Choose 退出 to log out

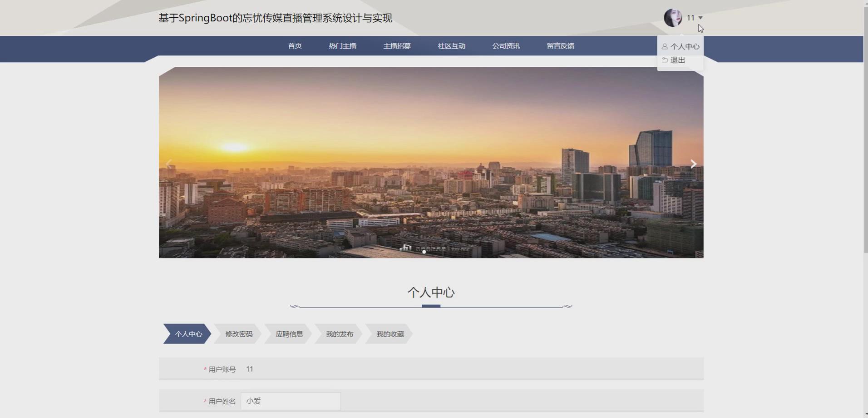pyautogui.click(x=678, y=60)
